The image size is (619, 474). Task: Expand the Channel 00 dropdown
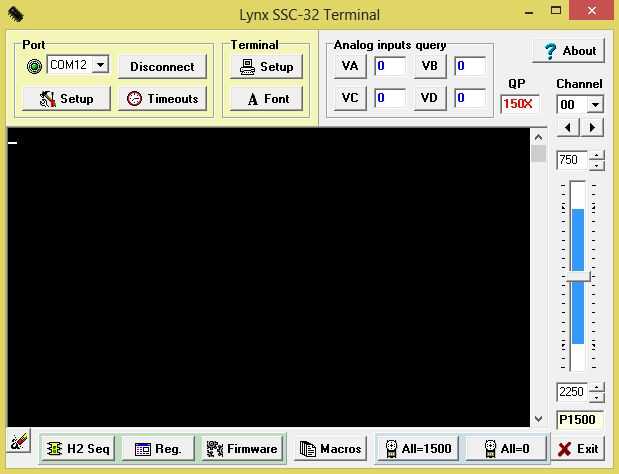595,105
